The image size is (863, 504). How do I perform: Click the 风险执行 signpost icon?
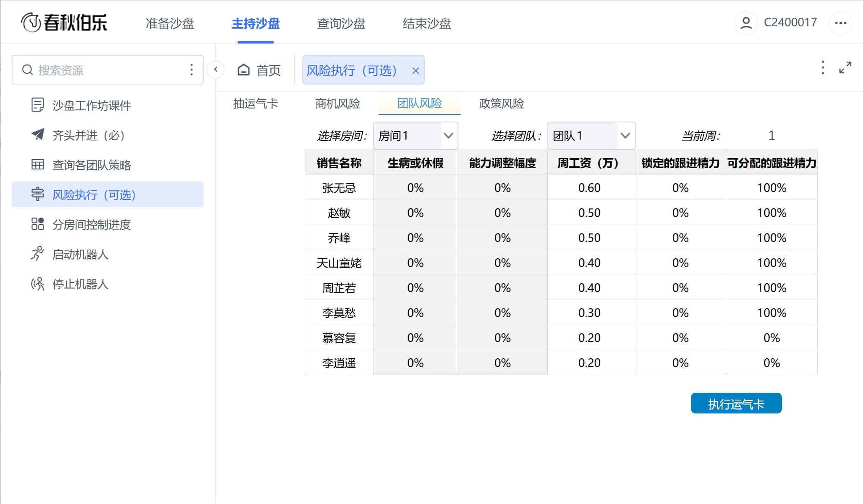(x=38, y=194)
